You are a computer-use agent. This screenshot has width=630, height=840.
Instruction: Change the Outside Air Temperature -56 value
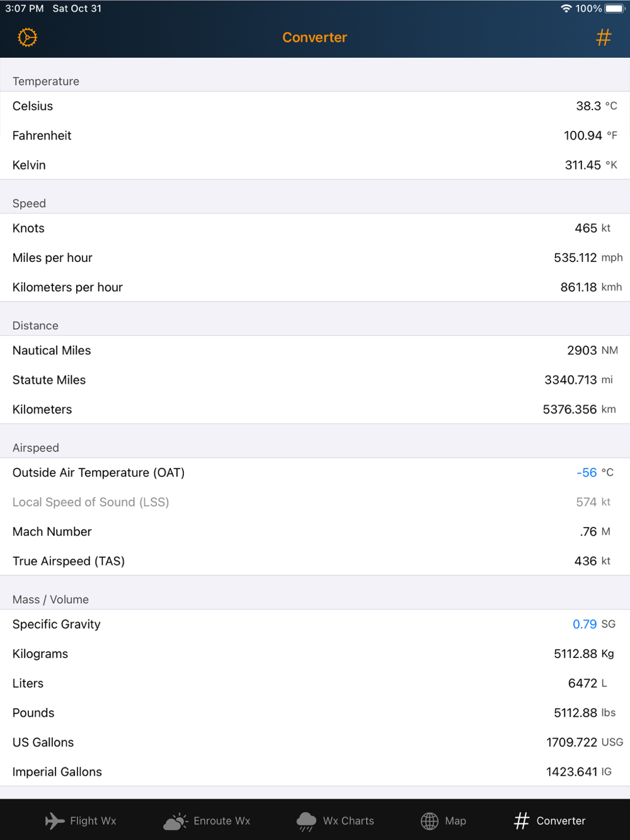click(x=587, y=472)
